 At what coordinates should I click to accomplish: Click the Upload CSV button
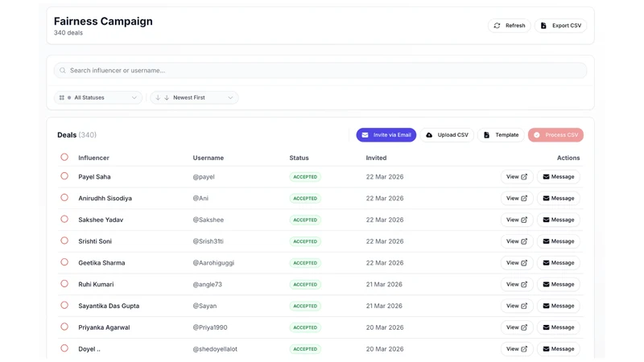[x=447, y=135]
